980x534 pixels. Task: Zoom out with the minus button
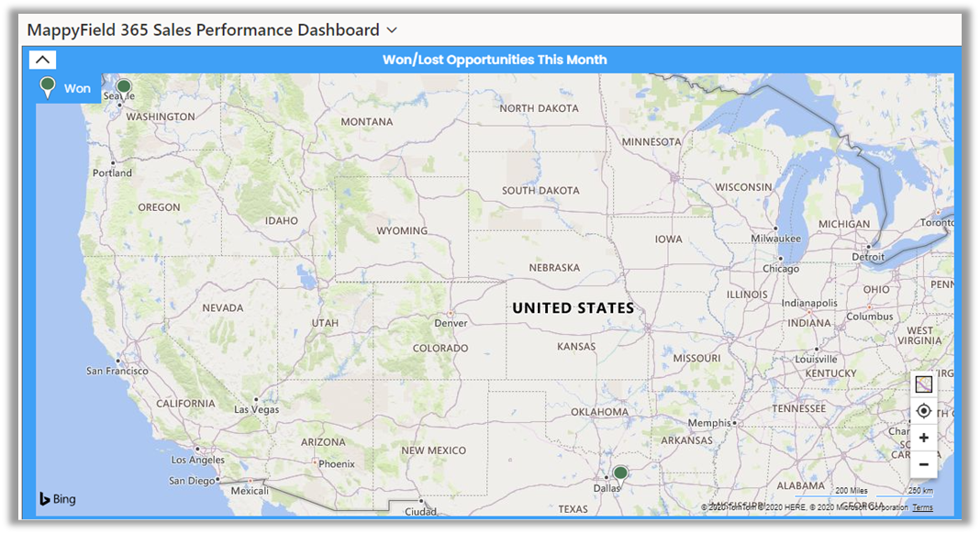pyautogui.click(x=923, y=464)
